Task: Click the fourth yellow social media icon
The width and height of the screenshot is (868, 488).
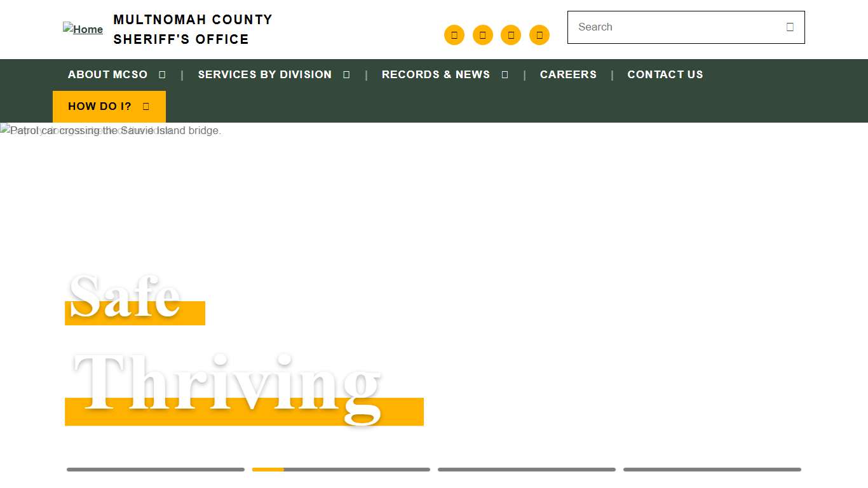Action: (539, 35)
